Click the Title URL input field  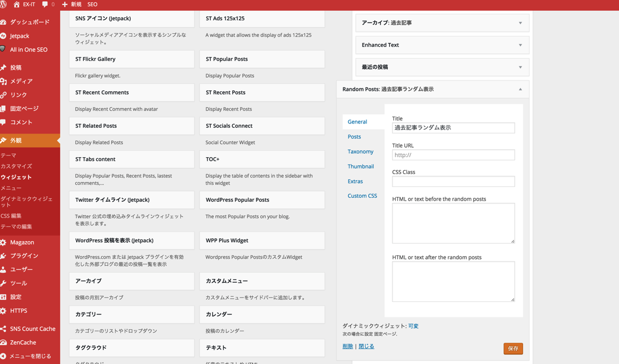[453, 155]
